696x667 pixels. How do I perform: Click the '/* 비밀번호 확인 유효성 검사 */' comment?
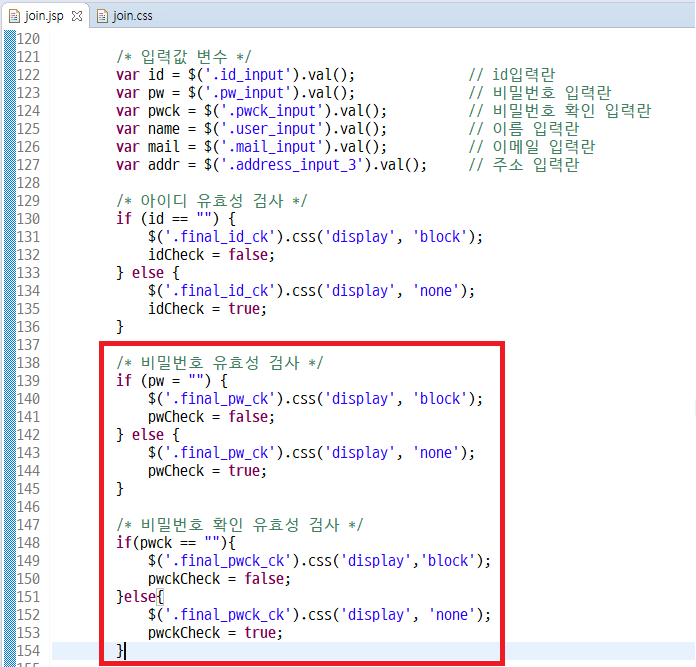tap(240, 525)
